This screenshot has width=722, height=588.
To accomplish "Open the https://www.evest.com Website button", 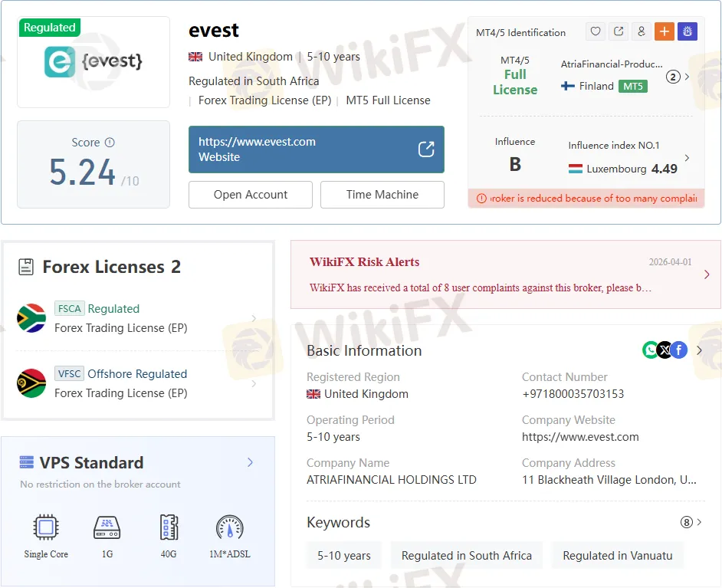I will 317,149.
